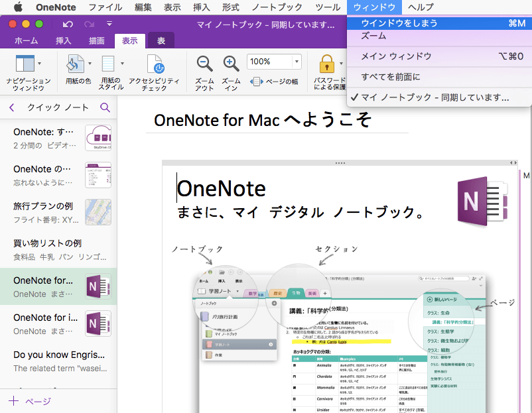
Task: Open the File (ファイル) menu
Action: point(105,7)
